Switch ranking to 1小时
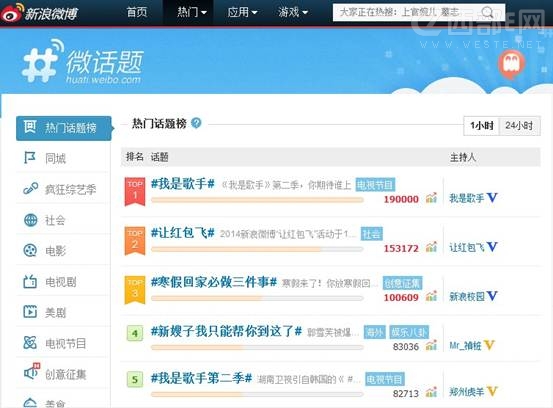The height and width of the screenshot is (408, 553). (x=482, y=126)
